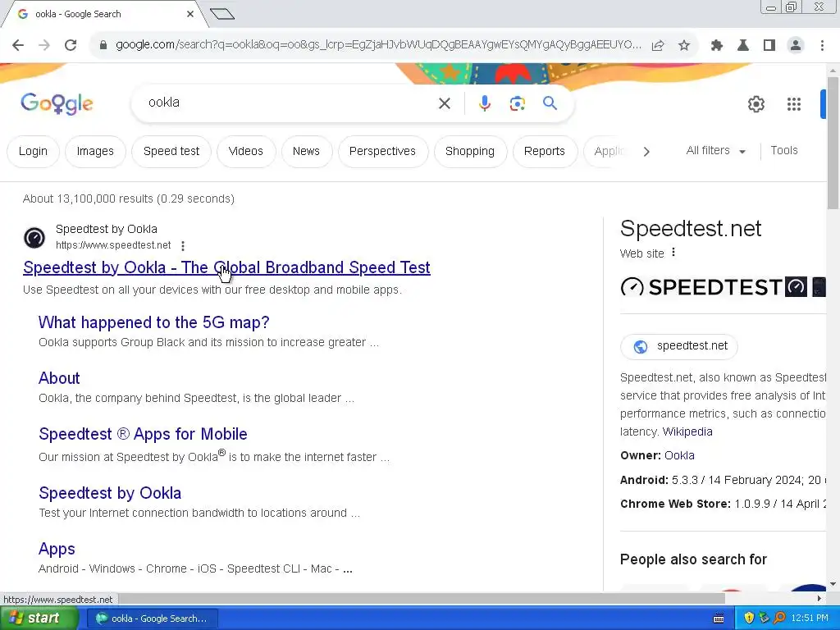The height and width of the screenshot is (630, 840).
Task: Toggle the browser side panel
Action: (x=769, y=45)
